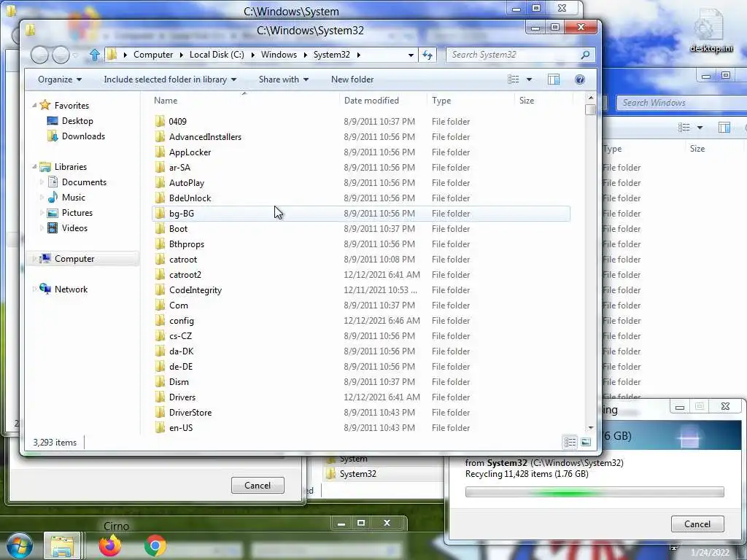Open the Share with menu
747x560 pixels.
(284, 79)
